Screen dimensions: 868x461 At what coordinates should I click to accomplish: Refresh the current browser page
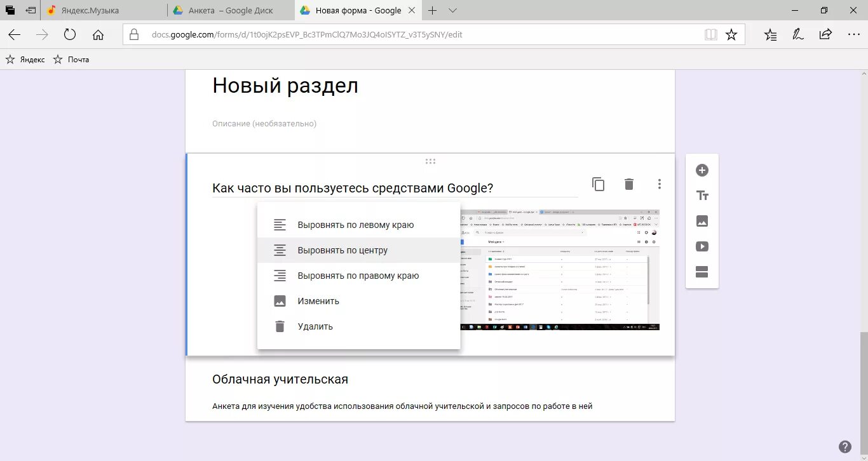(70, 35)
